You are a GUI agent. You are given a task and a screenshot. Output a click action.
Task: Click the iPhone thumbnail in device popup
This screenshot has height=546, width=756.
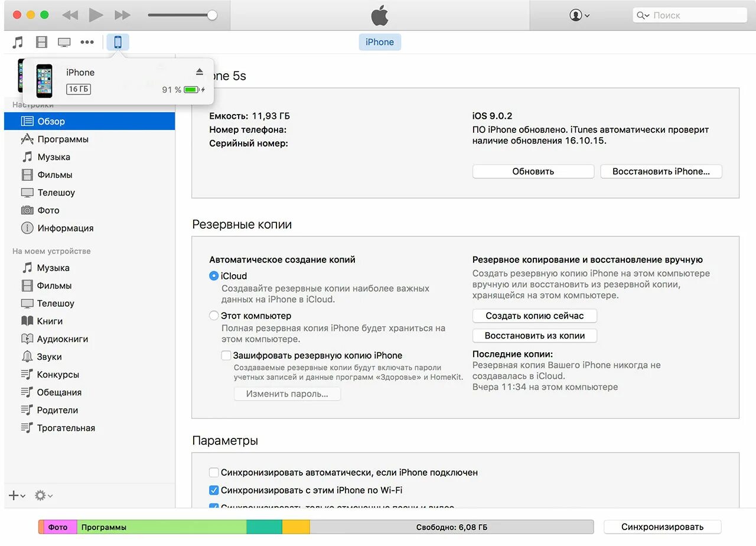(x=44, y=81)
